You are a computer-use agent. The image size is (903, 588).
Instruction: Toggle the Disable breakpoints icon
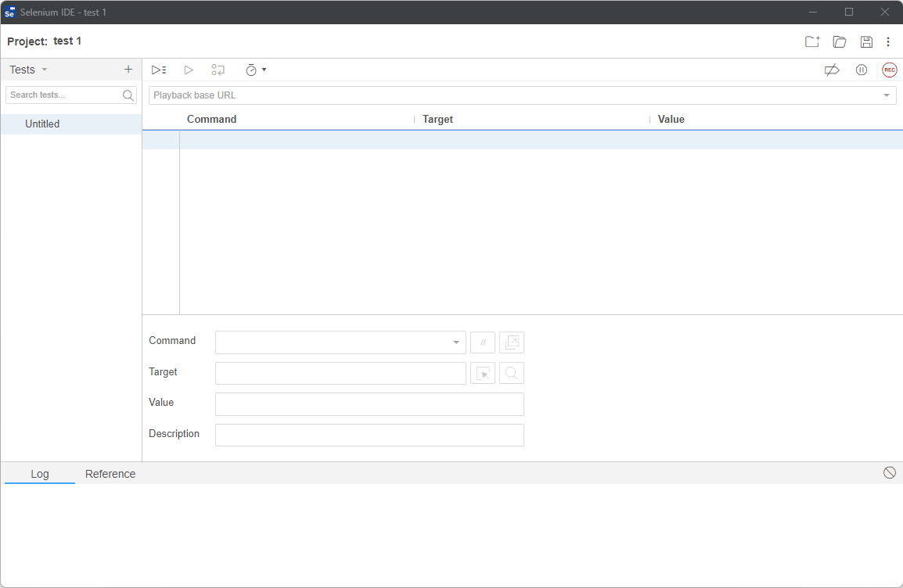832,70
